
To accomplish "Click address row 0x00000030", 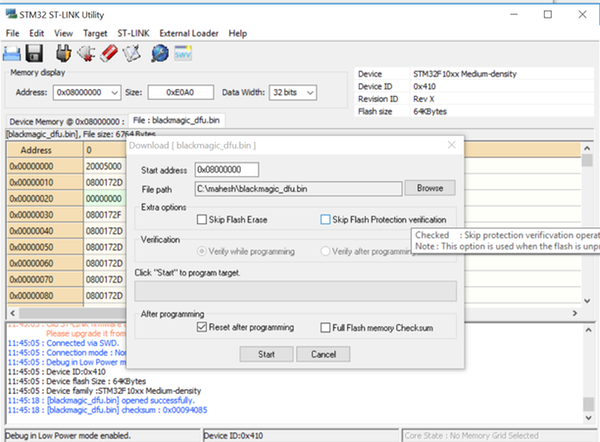I will 45,215.
